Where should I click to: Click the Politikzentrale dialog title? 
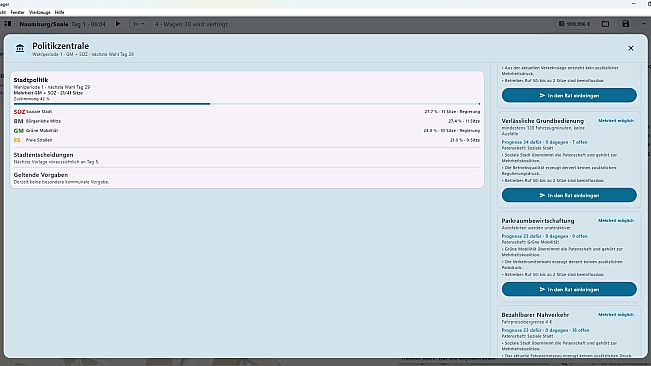[x=61, y=46]
